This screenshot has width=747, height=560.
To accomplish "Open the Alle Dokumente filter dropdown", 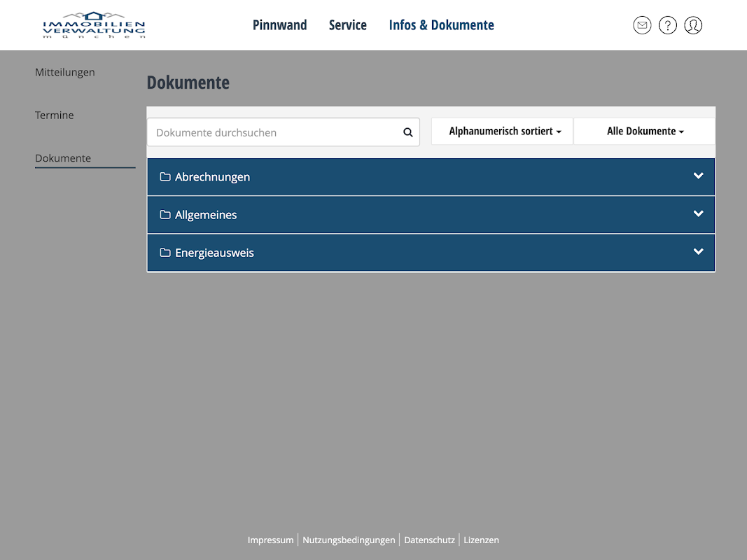I will [x=645, y=132].
